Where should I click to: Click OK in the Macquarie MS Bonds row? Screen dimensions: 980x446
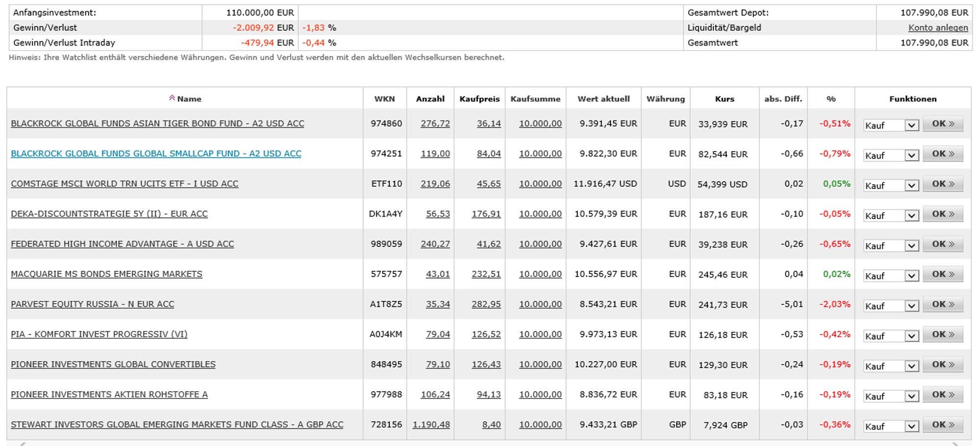(943, 274)
